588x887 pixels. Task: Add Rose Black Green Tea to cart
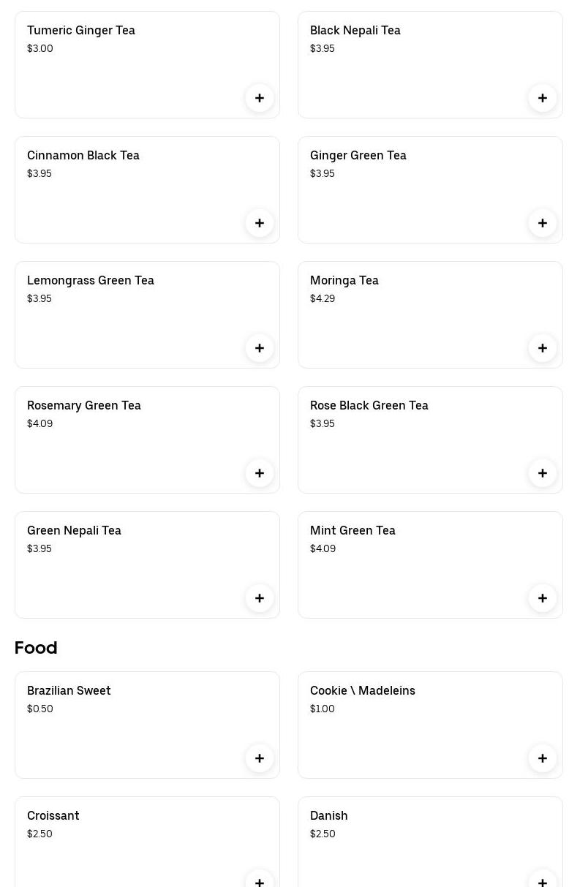point(543,473)
